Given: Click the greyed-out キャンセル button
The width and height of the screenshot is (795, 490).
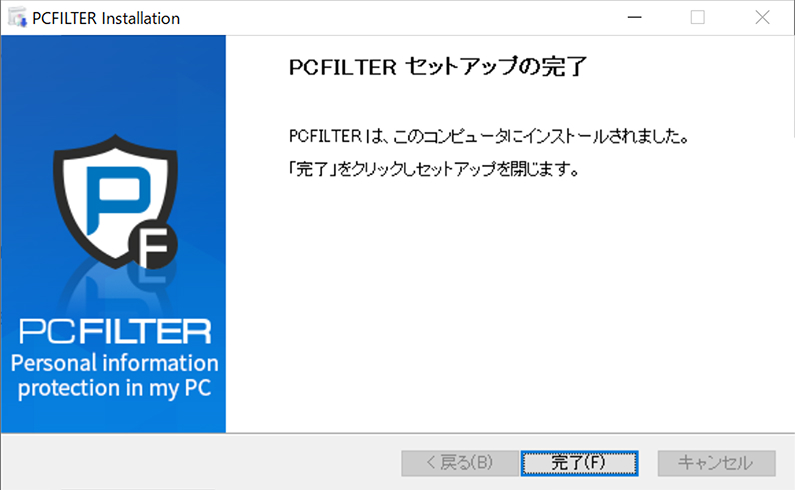Looking at the screenshot, I should (x=716, y=462).
